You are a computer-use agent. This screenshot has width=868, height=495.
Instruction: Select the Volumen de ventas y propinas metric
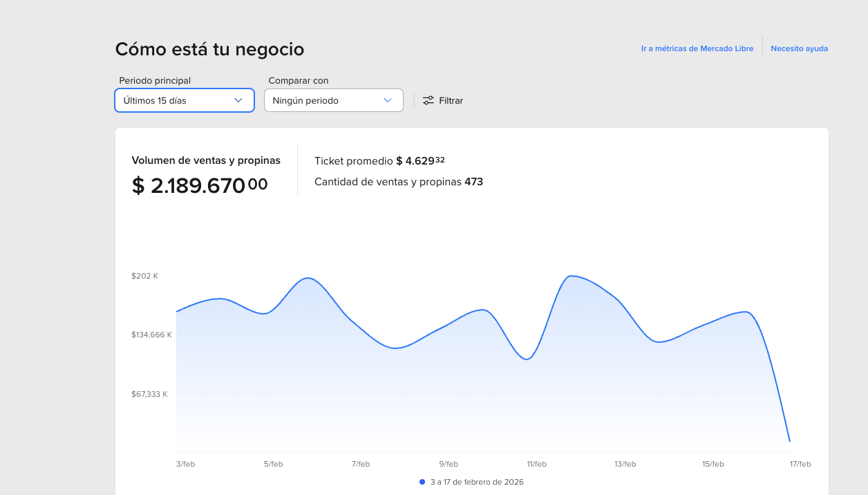[206, 160]
